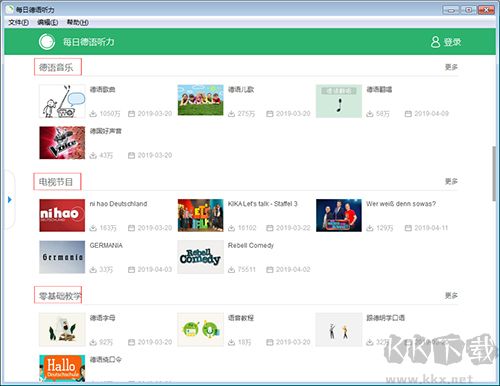Open the Rebell Comedy logo thumbnail

tap(200, 257)
